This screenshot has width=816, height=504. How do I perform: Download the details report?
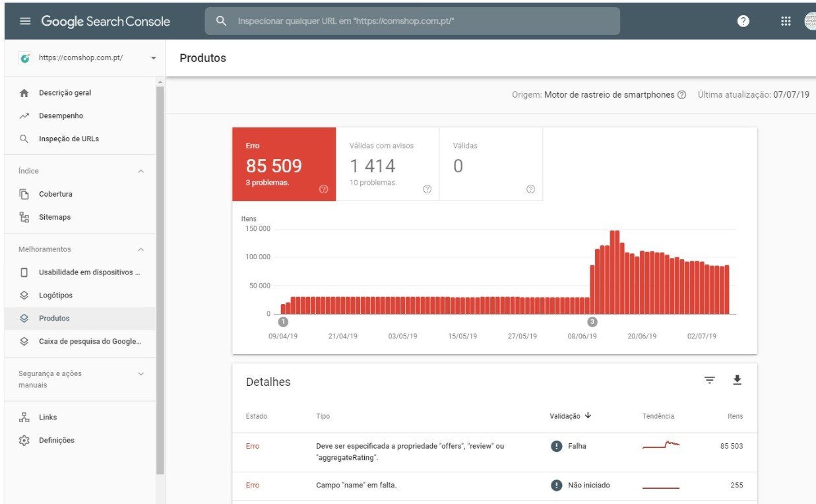point(737,380)
